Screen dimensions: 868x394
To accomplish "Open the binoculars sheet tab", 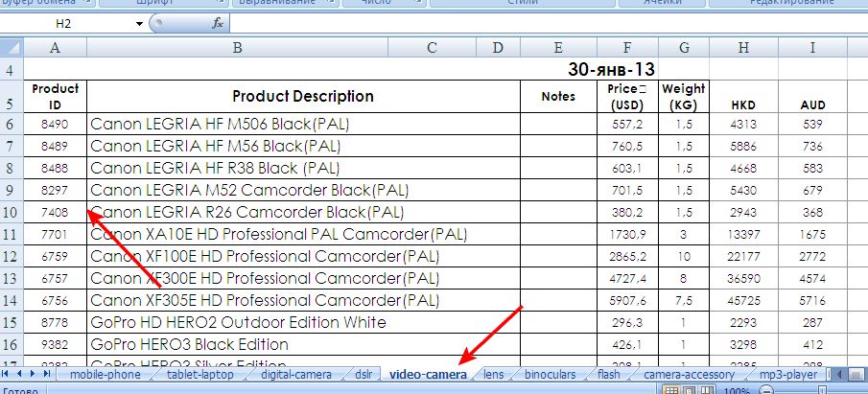I will (x=551, y=375).
